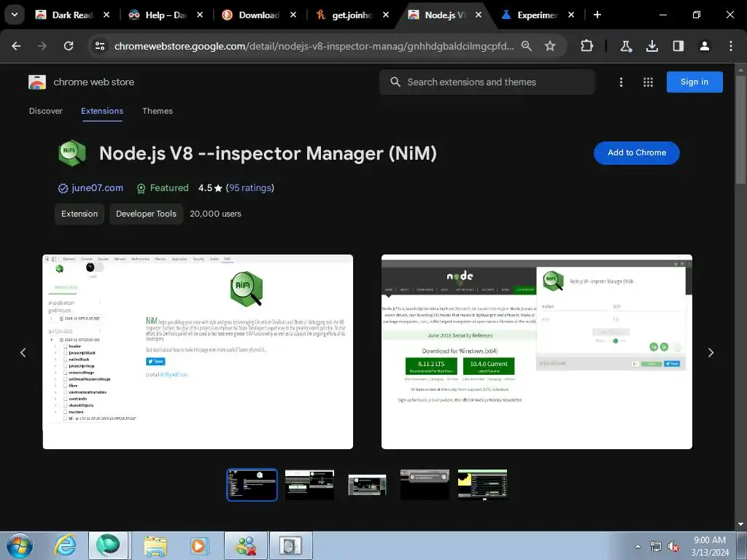This screenshot has width=747, height=560.
Task: Open large DevTools NiM panel screenshot
Action: click(x=198, y=352)
